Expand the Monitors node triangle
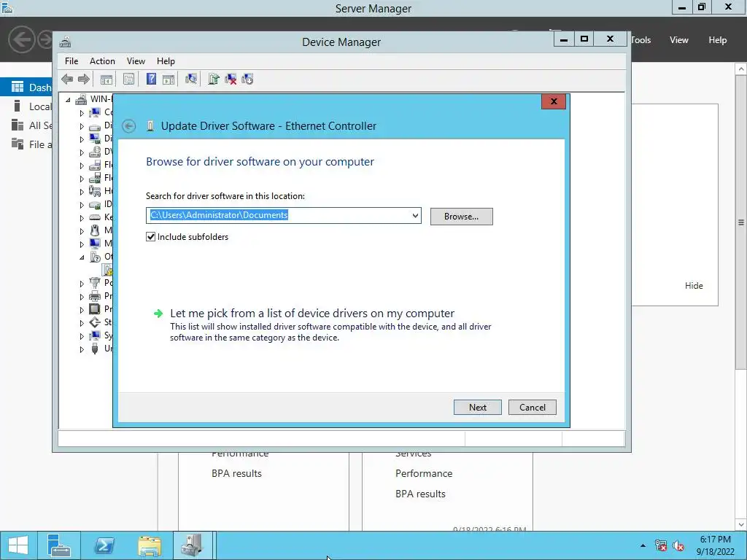The image size is (747, 560). pyautogui.click(x=82, y=244)
